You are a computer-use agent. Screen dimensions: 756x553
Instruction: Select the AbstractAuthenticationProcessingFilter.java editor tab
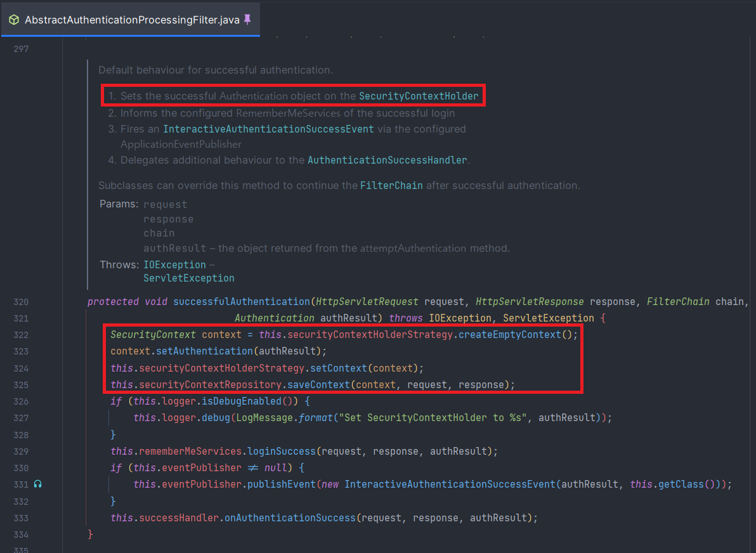130,20
